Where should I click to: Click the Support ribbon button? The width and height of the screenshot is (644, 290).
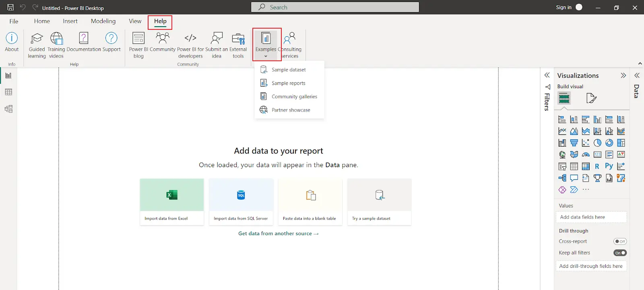coord(111,42)
